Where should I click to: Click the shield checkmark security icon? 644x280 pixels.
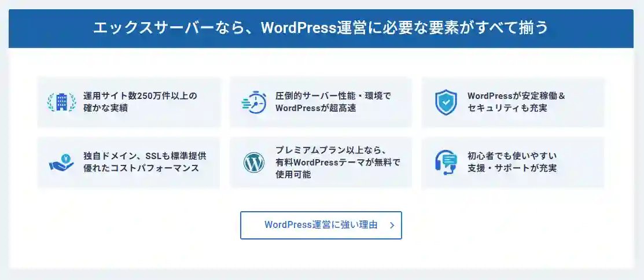[446, 102]
